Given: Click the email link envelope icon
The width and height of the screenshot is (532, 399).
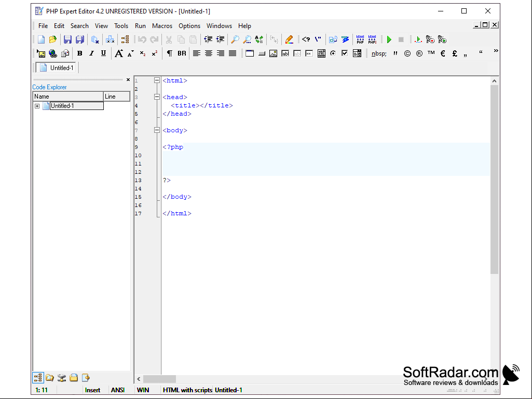Looking at the screenshot, I should click(65, 53).
